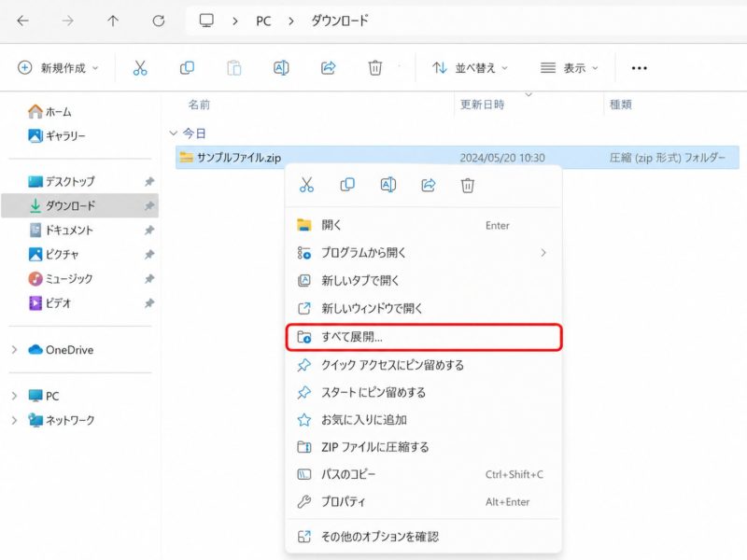Open the three-dot more options button
This screenshot has height=560, width=747.
pyautogui.click(x=639, y=68)
